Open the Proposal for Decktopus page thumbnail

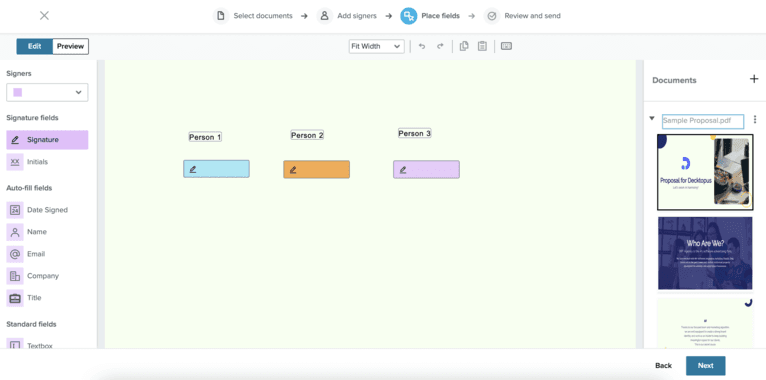coord(705,172)
